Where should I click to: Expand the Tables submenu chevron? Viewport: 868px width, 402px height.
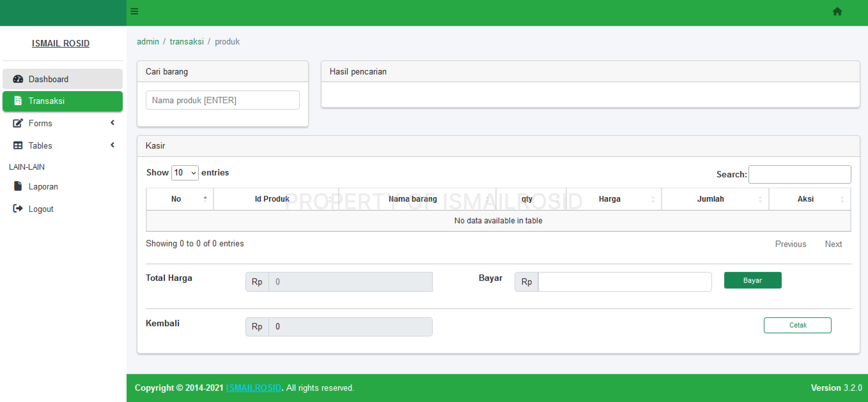coord(113,145)
